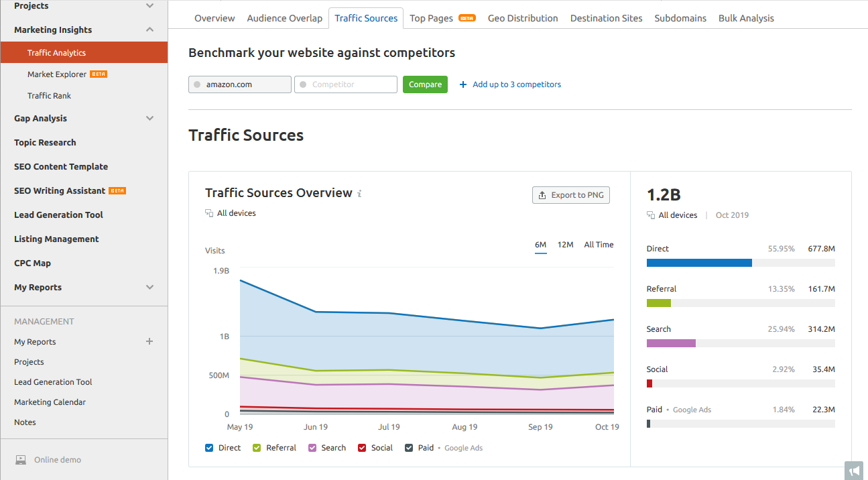This screenshot has height=480, width=868.
Task: Disable the Referral traffic checkbox
Action: pyautogui.click(x=255, y=447)
